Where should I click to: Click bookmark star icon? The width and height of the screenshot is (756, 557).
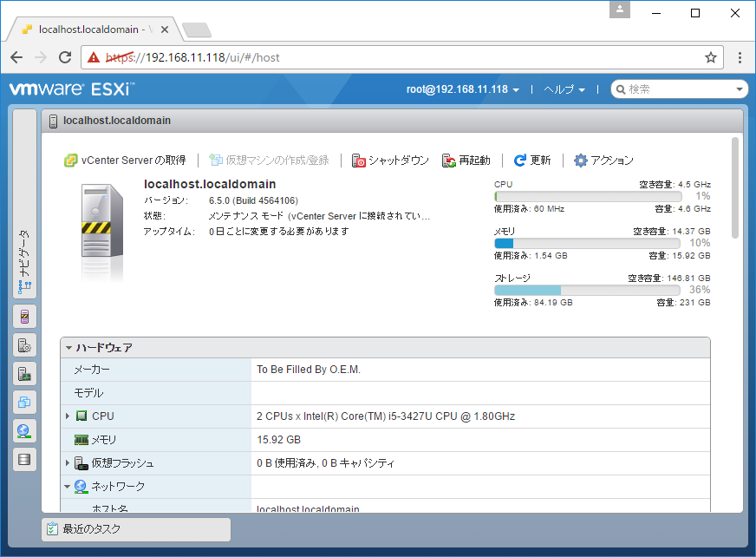(x=711, y=57)
